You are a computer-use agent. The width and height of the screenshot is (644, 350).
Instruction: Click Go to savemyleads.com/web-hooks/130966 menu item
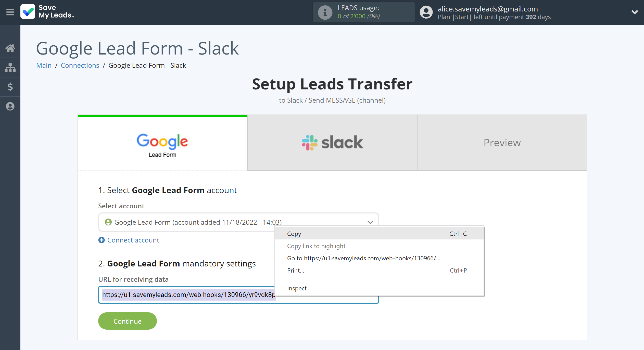(x=364, y=258)
